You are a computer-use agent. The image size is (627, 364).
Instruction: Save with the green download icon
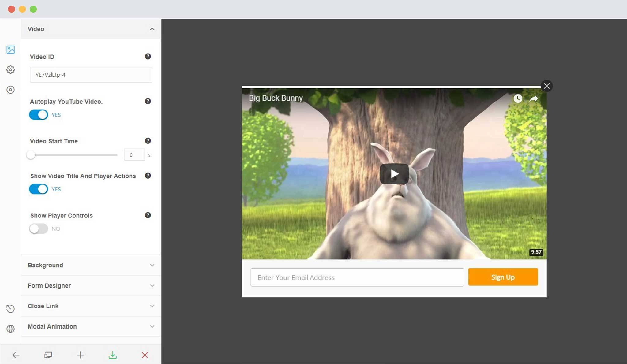113,355
